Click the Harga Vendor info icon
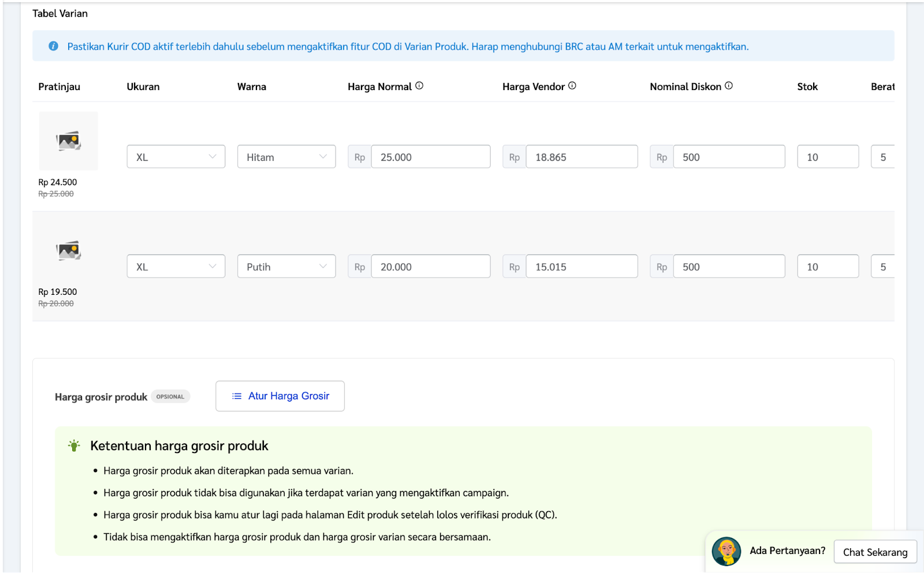Image resolution: width=924 pixels, height=573 pixels. (572, 85)
